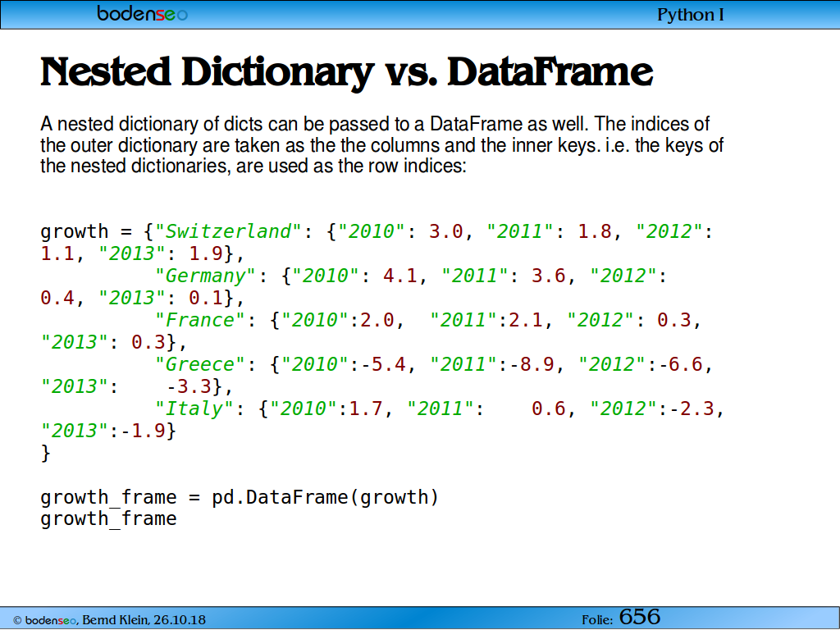Click the "Switzerland" key in the code
This screenshot has height=630, width=840.
coord(229,231)
